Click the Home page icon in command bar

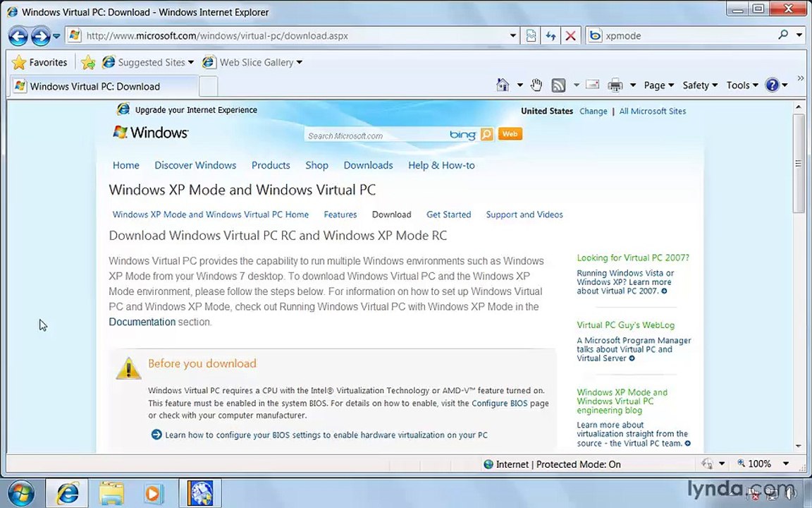503,85
